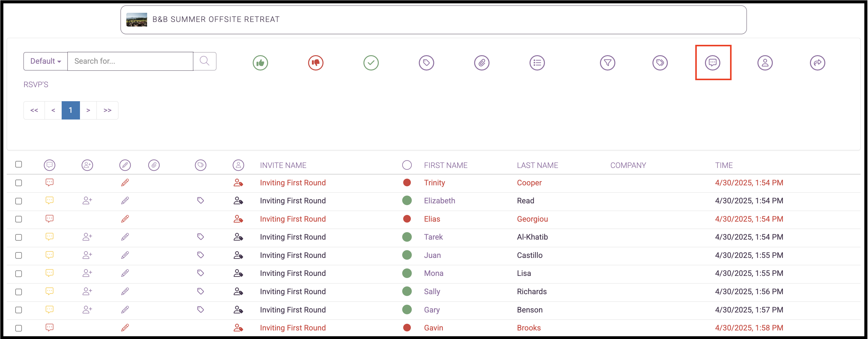This screenshot has height=339, width=868.
Task: Open the list view toolbar icon
Action: pos(537,62)
